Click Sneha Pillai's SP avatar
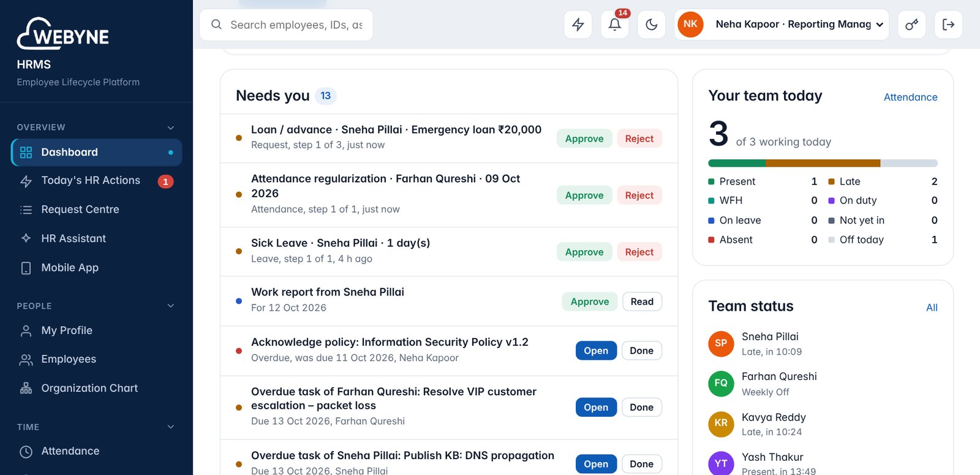The width and height of the screenshot is (980, 475). coord(721,343)
